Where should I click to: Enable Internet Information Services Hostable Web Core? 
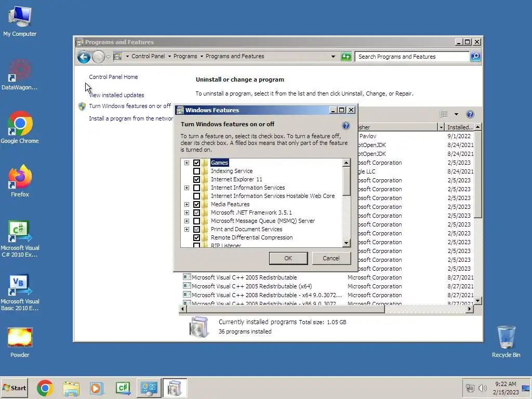(196, 196)
